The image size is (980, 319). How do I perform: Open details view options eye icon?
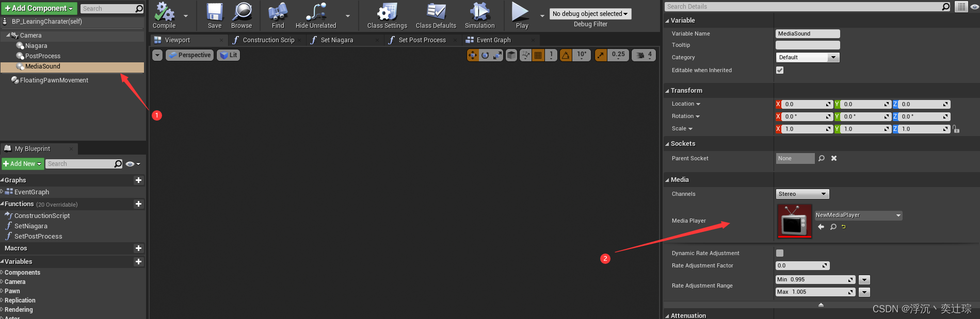point(974,7)
